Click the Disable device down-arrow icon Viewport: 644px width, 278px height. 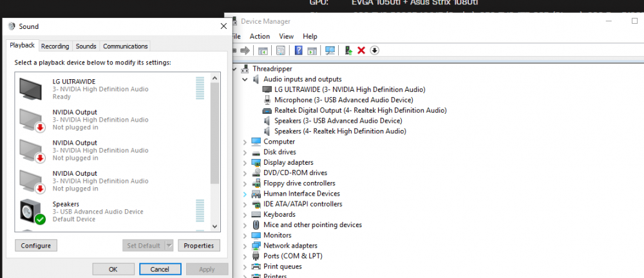click(x=374, y=50)
